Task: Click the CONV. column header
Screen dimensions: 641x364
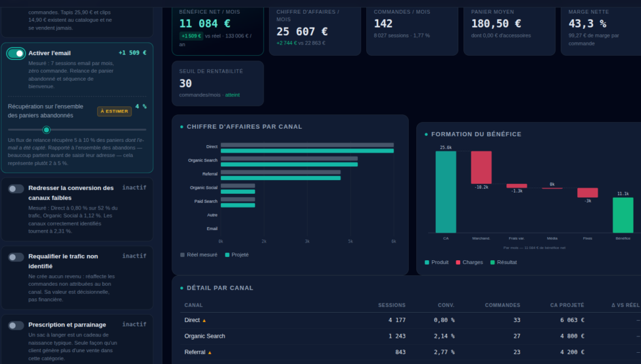Action: click(446, 305)
